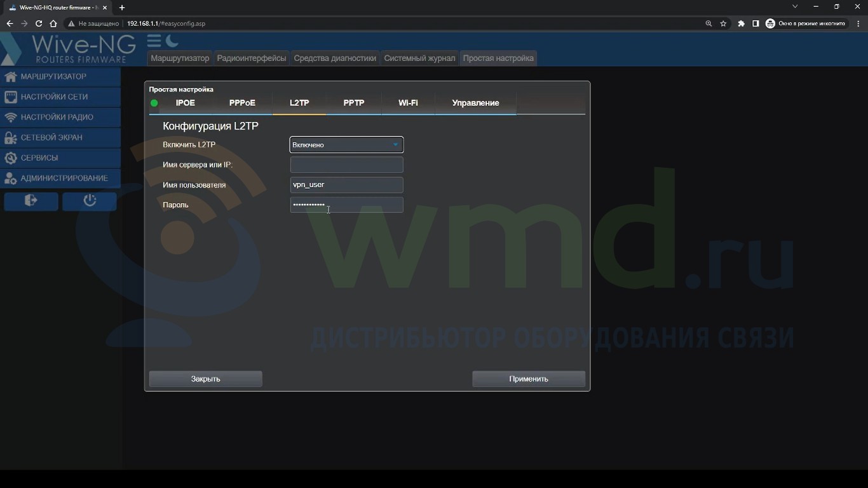Screen dimensions: 868x488
Task: Open the Управление tab
Action: tap(475, 103)
